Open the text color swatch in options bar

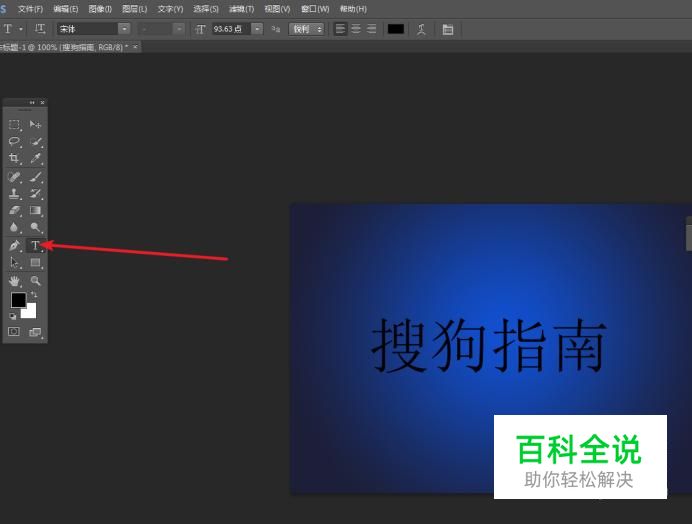(396, 29)
